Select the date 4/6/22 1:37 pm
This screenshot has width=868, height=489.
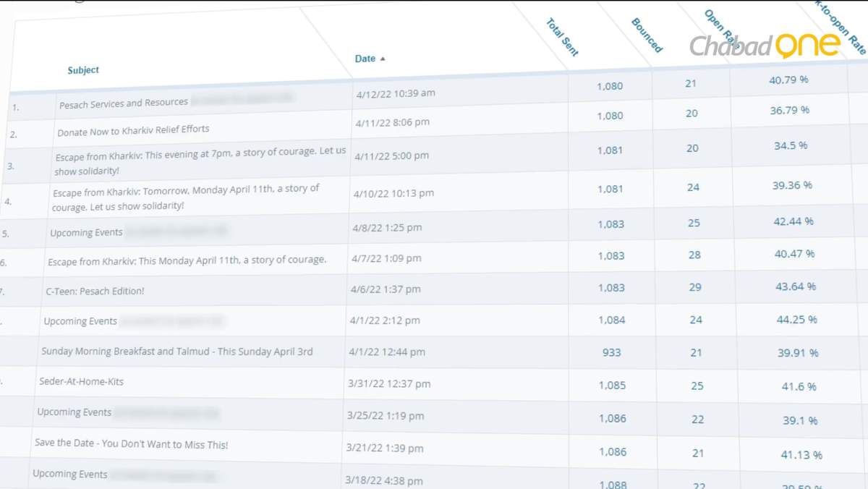point(385,289)
